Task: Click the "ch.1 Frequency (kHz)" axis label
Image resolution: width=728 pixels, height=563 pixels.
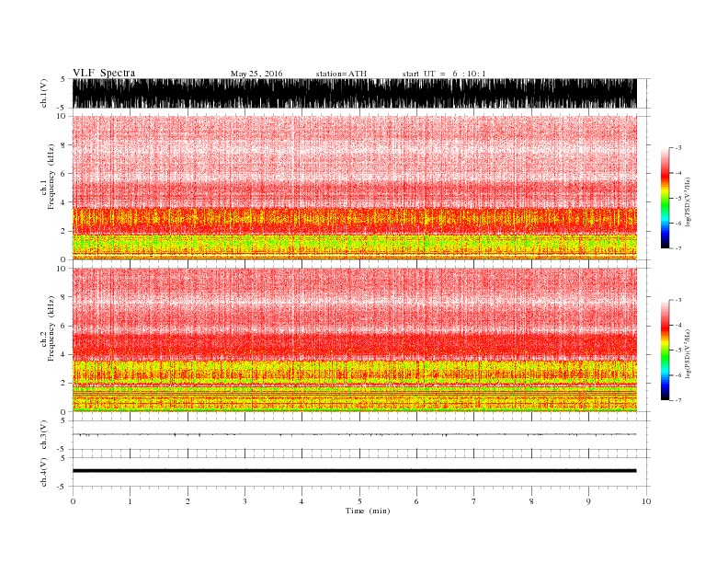Action: point(48,177)
